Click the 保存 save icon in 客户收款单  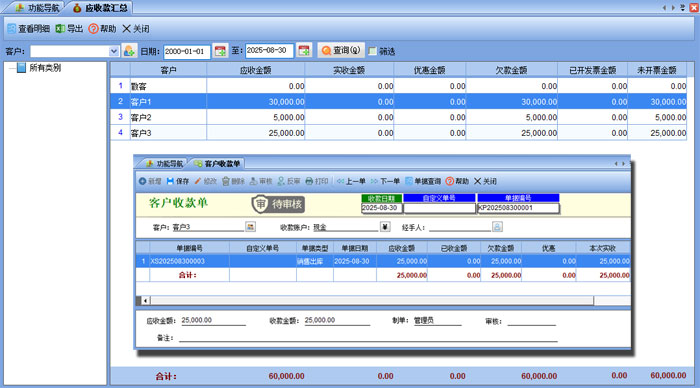170,181
